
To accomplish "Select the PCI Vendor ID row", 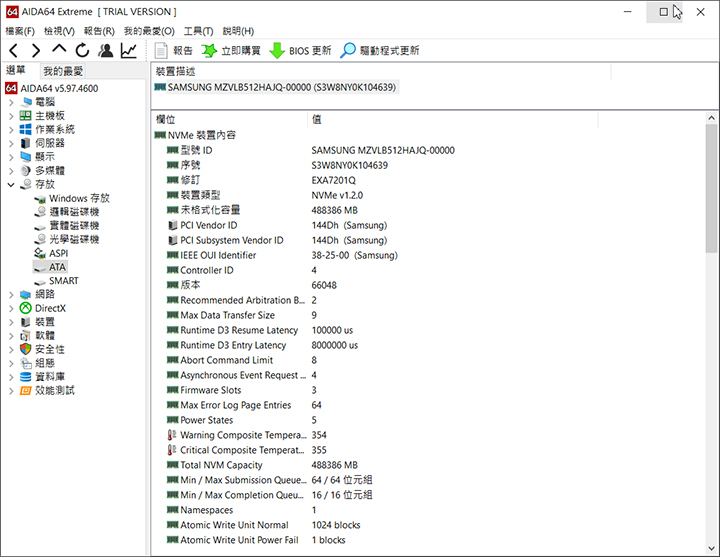I will coord(277,225).
